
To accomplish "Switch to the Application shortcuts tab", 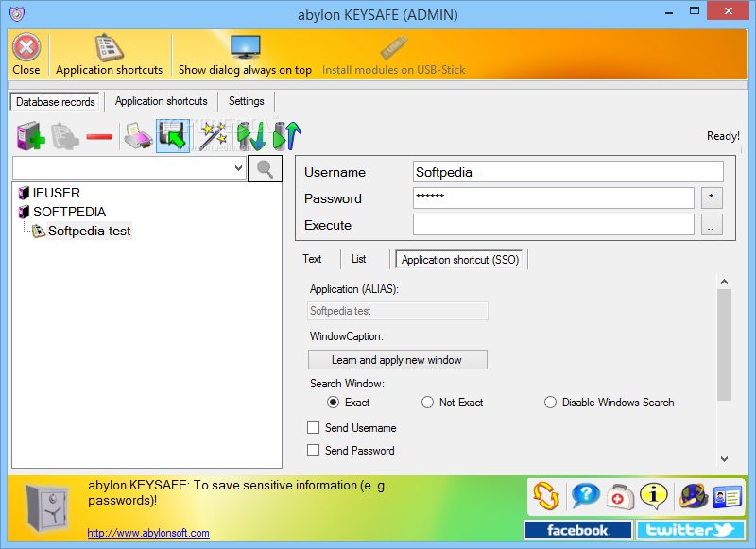I will (x=161, y=101).
